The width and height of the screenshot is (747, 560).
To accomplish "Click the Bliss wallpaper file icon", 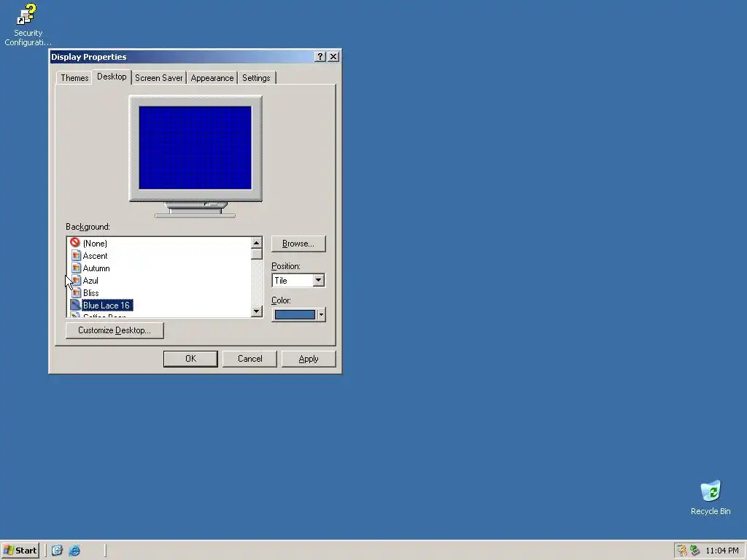I will click(x=76, y=292).
